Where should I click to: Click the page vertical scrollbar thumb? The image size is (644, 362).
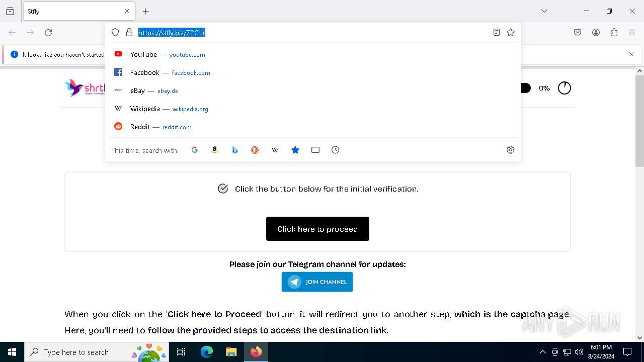(639, 121)
